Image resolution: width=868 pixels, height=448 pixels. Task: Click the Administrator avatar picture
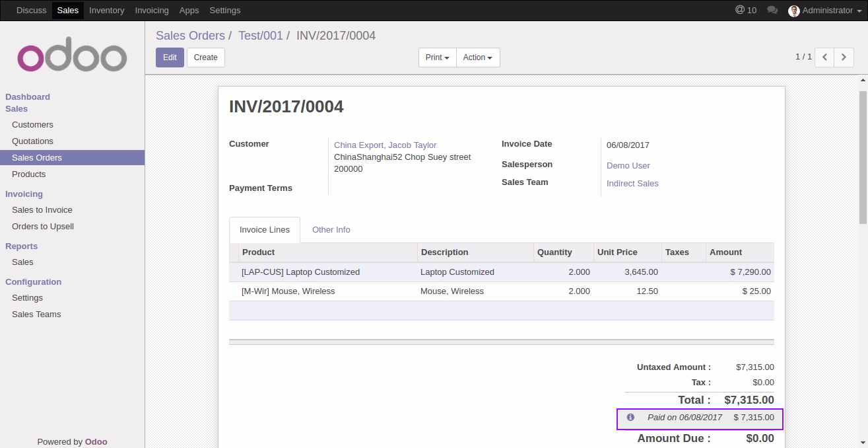coord(794,11)
